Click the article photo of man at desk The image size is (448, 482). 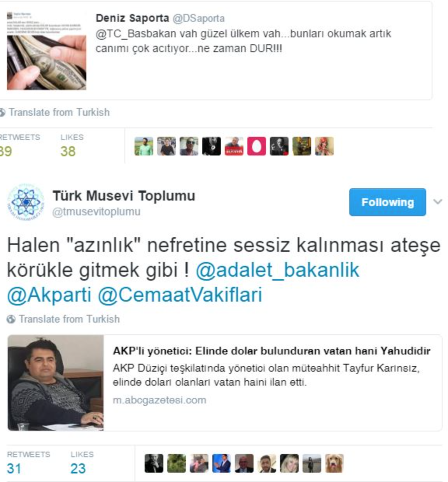[56, 383]
